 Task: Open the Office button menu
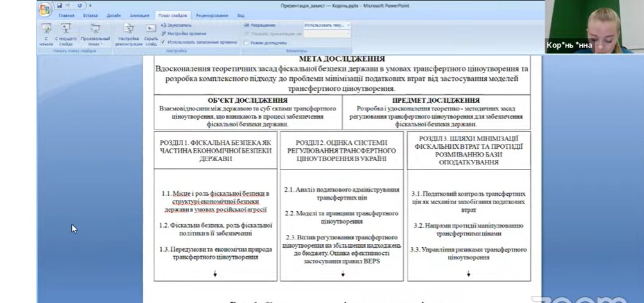[44, 9]
